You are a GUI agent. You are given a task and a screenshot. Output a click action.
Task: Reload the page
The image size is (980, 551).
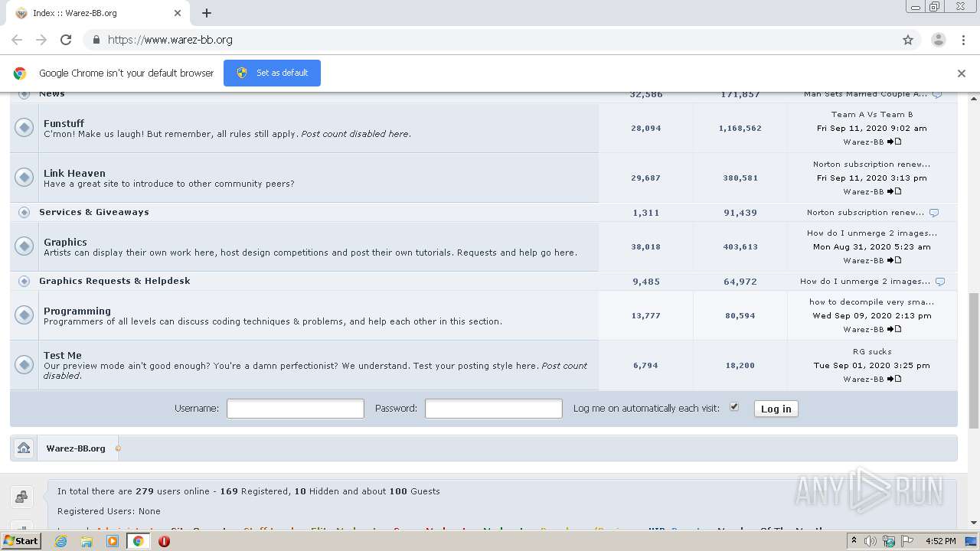tap(66, 40)
